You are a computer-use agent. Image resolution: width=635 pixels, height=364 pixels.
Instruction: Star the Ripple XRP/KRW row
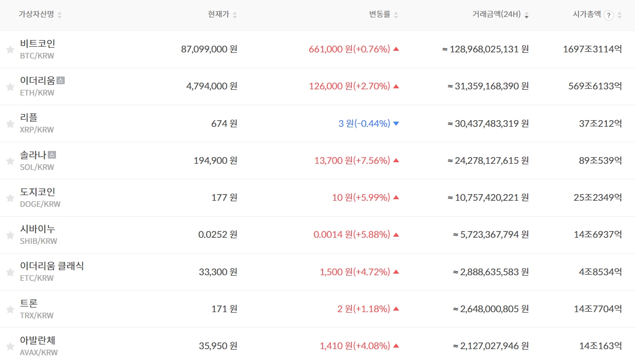(x=10, y=124)
